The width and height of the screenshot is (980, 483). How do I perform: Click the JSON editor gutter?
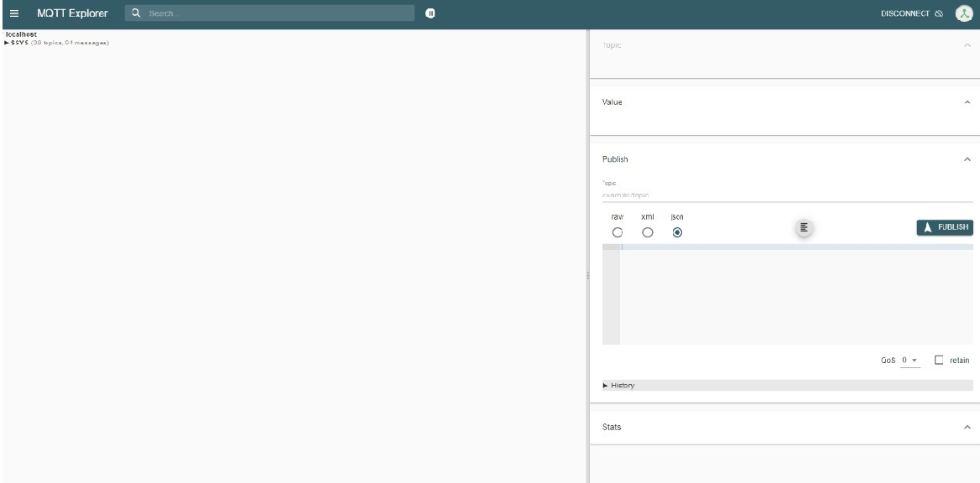(610, 293)
